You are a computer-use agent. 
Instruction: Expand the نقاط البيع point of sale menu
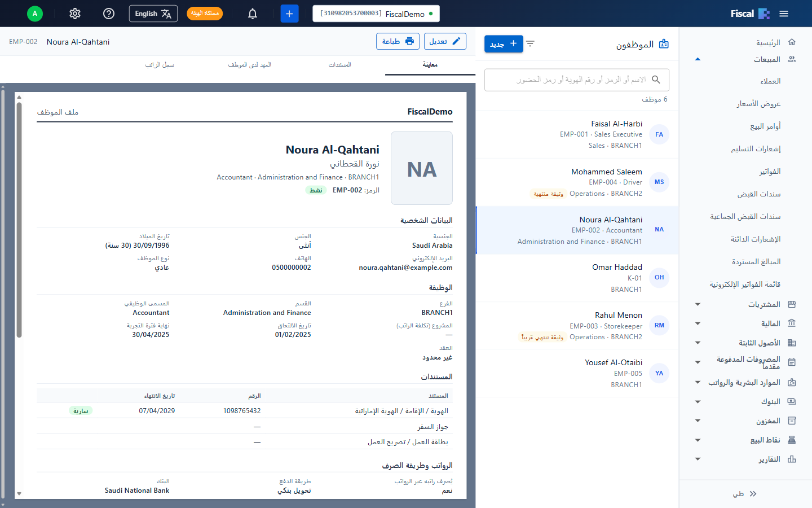[x=698, y=440]
